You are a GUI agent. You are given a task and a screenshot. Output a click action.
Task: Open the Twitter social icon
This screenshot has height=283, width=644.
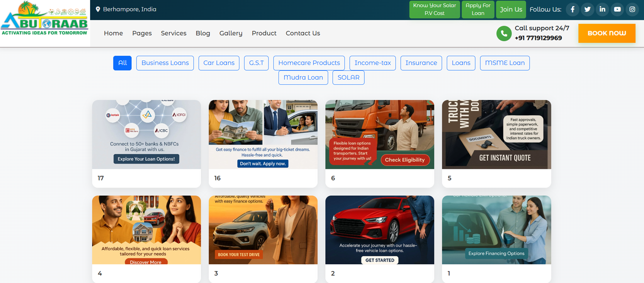pos(587,9)
